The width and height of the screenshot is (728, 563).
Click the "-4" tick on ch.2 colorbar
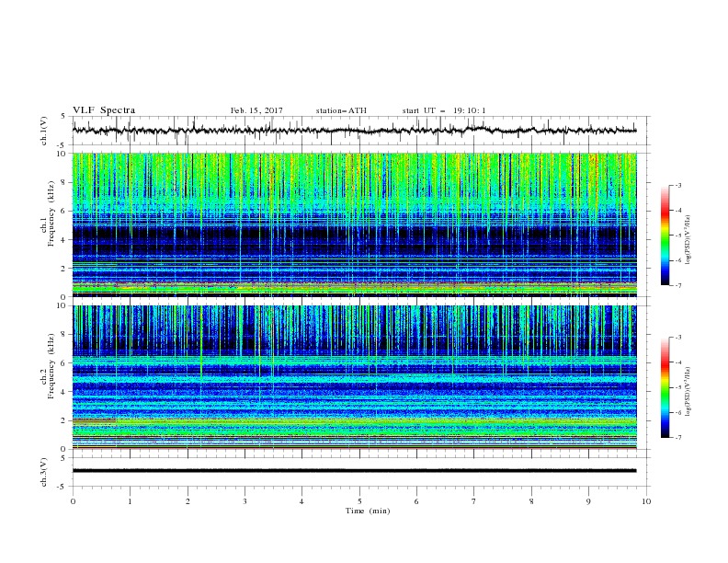[x=677, y=362]
